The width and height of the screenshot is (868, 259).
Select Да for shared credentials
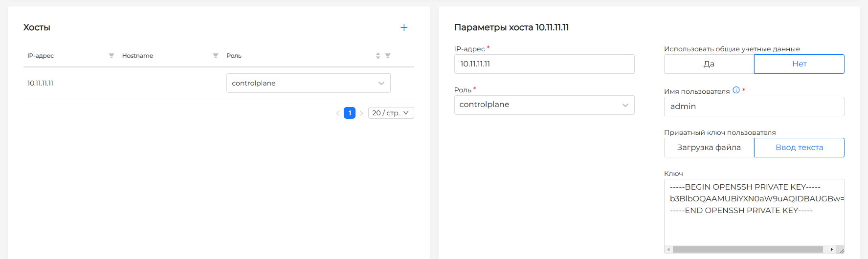tap(709, 64)
